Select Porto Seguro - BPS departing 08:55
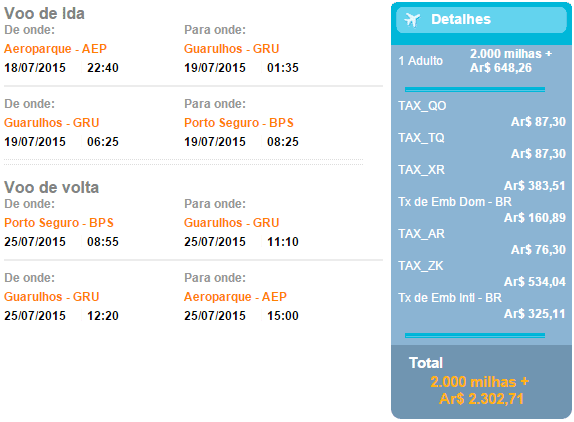The image size is (574, 422). click(59, 223)
